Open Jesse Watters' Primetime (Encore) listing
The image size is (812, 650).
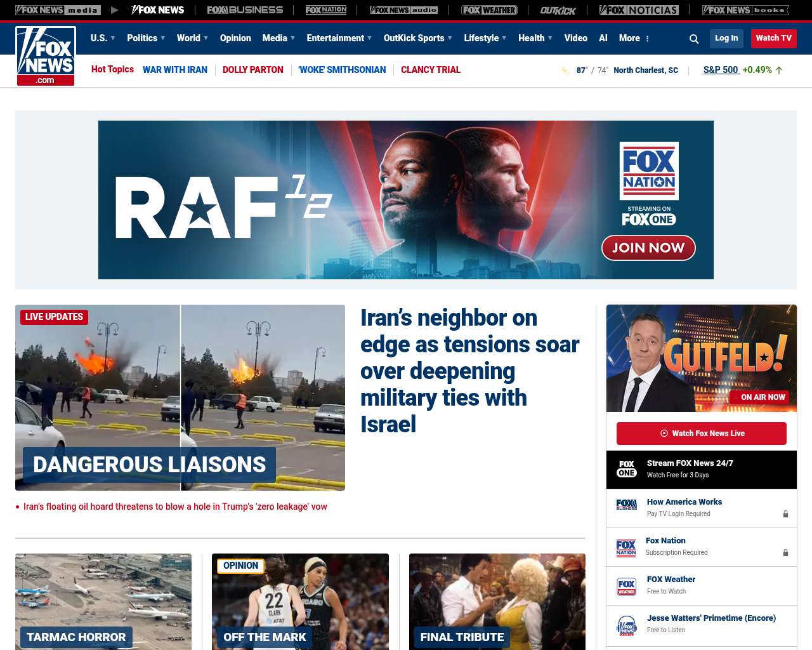point(711,618)
